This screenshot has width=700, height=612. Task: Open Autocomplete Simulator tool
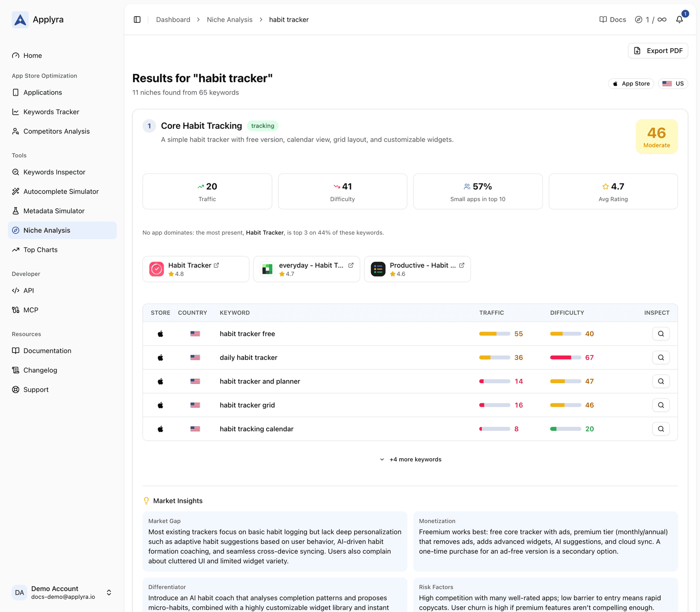tap(62, 191)
